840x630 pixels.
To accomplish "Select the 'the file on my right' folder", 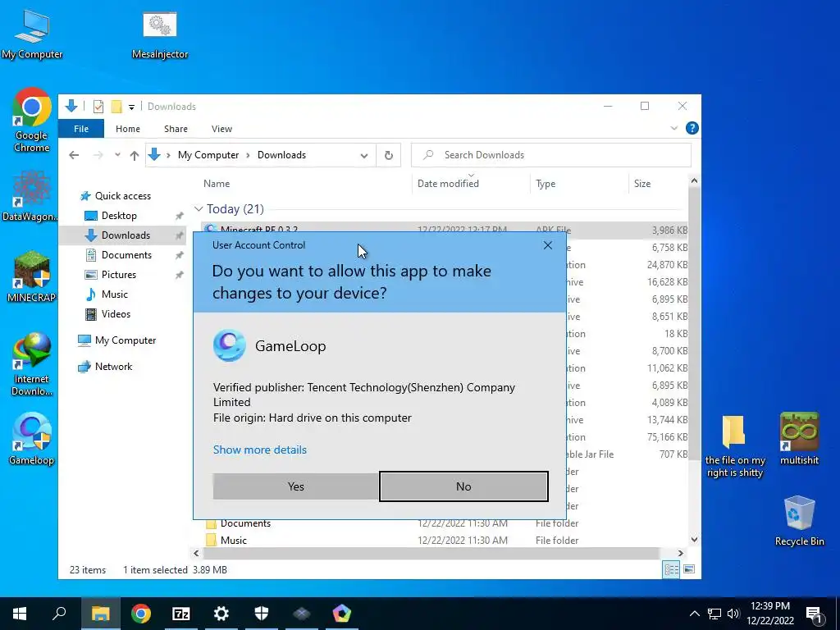I will tap(734, 446).
